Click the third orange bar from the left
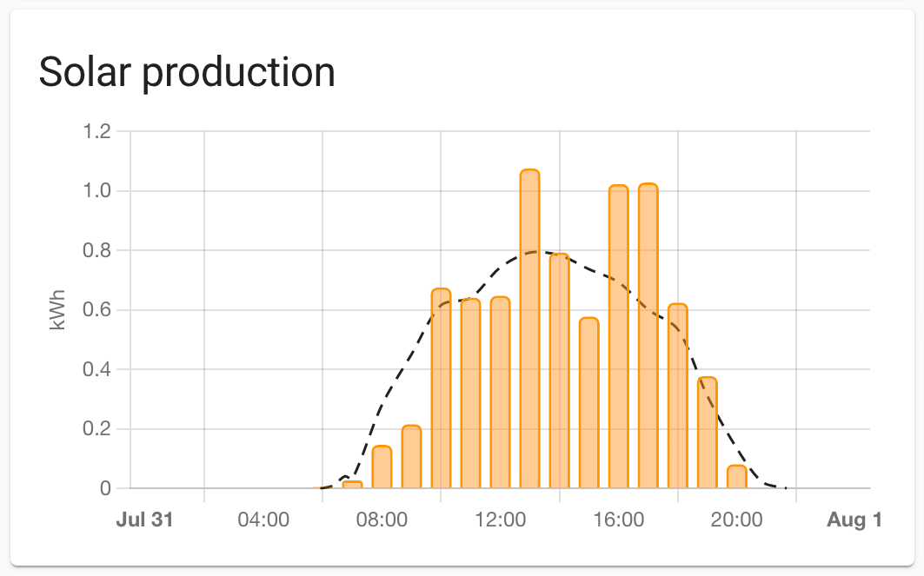 [x=411, y=457]
